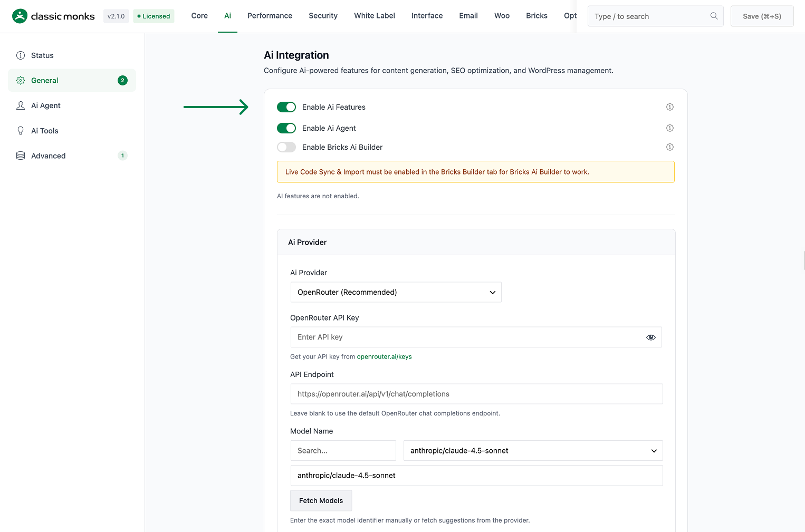Open the model name dropdown list
805x532 pixels.
tap(533, 451)
